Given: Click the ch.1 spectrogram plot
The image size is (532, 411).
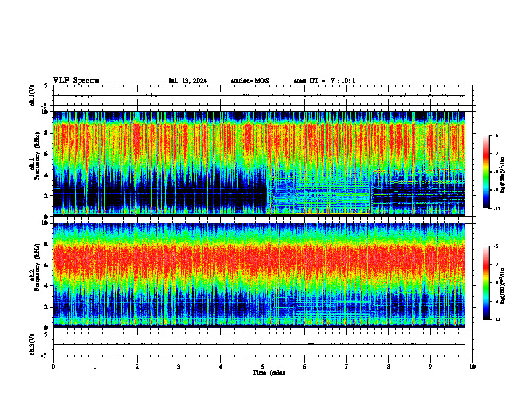Looking at the screenshot, I should click(x=259, y=164).
